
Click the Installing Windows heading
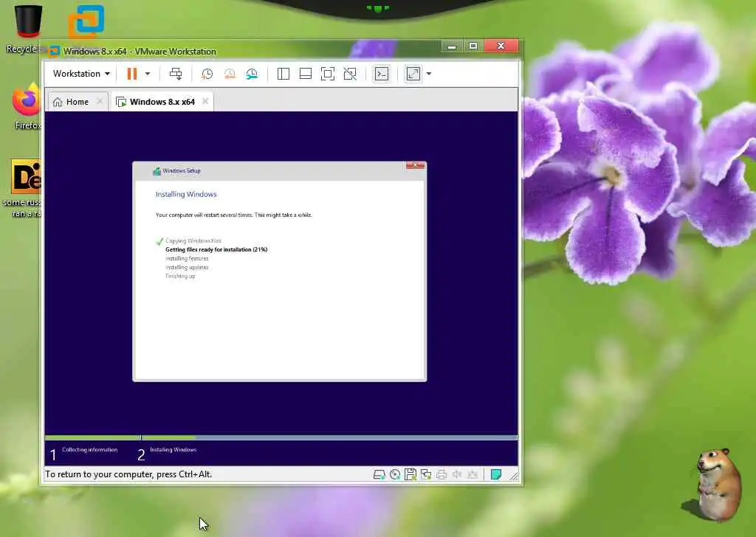[186, 194]
